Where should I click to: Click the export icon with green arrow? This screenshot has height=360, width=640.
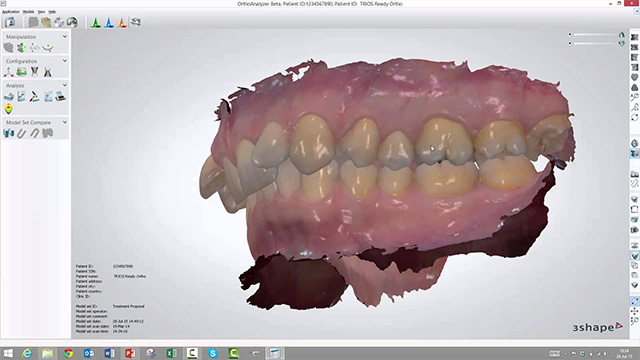click(x=72, y=22)
